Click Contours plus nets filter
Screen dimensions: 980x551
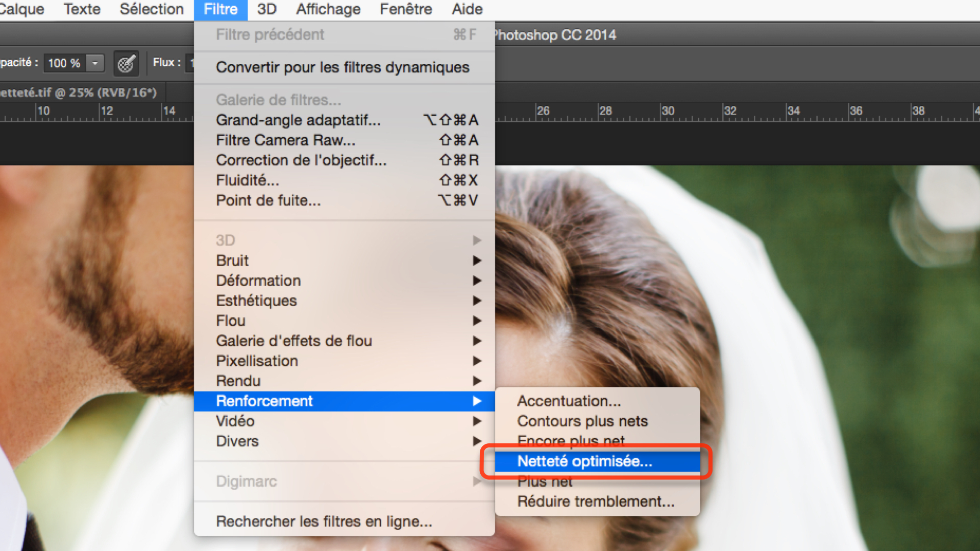tap(582, 421)
